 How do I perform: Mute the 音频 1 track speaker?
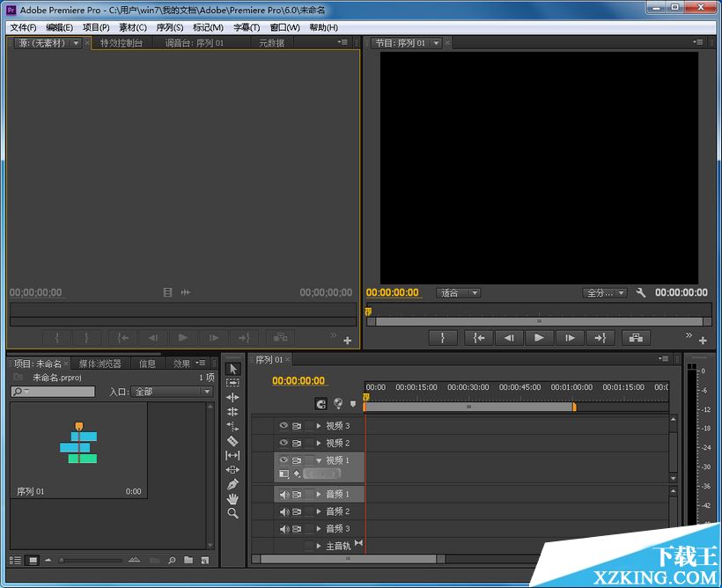click(284, 494)
